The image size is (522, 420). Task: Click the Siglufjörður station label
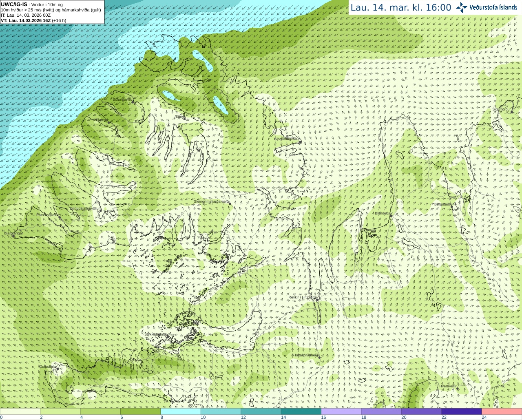502,109
